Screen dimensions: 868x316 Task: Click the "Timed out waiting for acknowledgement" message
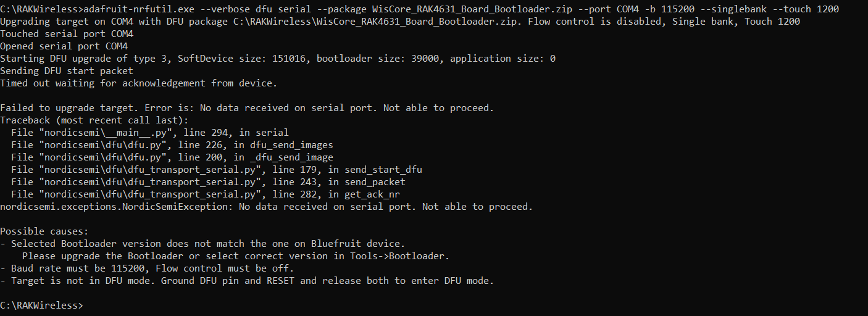(139, 83)
